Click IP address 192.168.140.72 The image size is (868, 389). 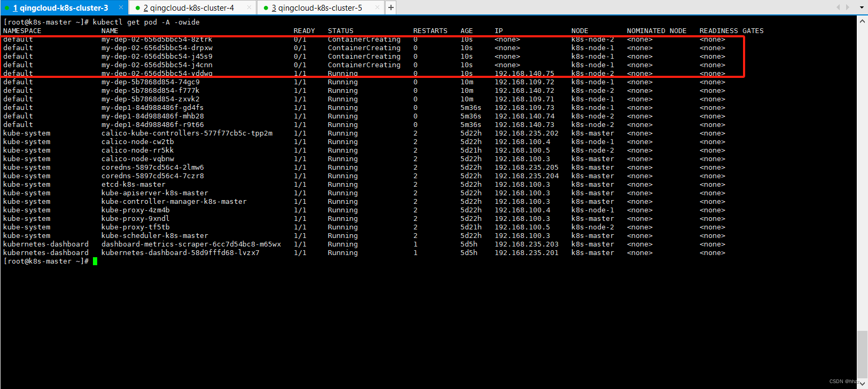(x=525, y=91)
